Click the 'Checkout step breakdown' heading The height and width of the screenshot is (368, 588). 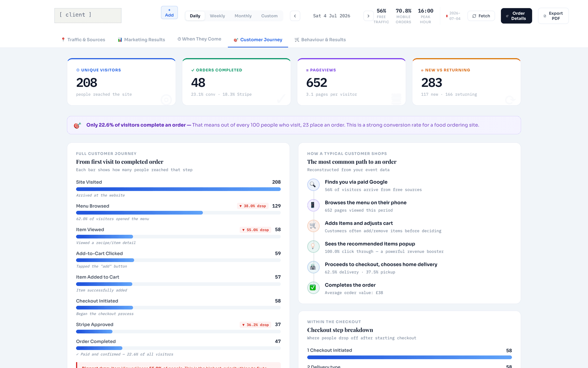[x=340, y=330]
